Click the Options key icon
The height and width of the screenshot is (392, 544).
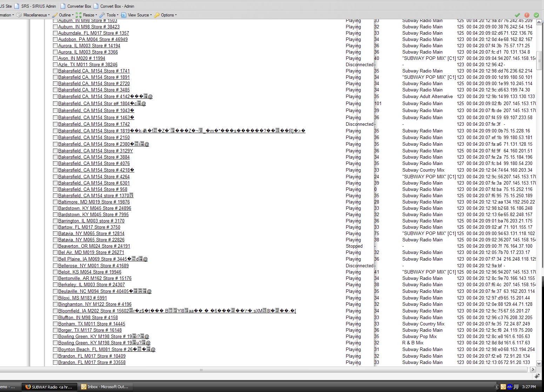click(x=157, y=15)
